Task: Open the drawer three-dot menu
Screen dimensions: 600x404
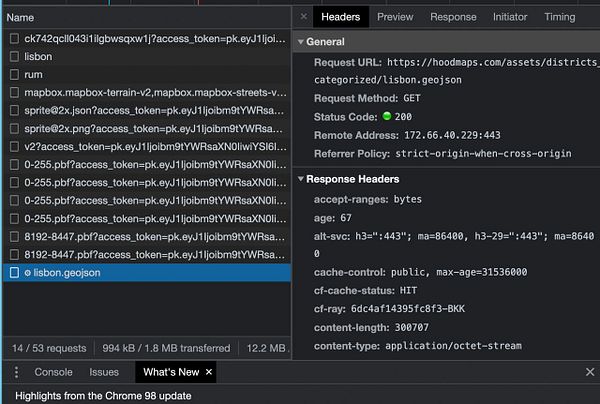Action: (16, 372)
